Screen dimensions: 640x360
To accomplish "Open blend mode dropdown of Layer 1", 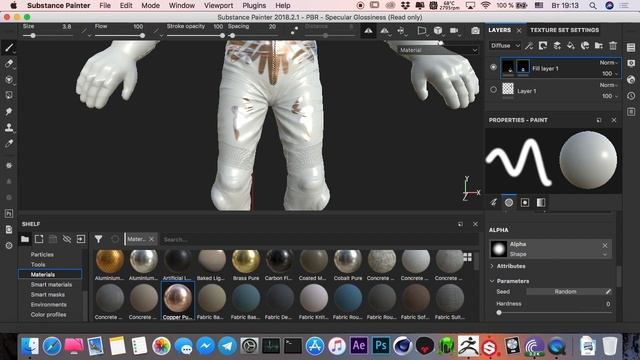I will (x=609, y=85).
